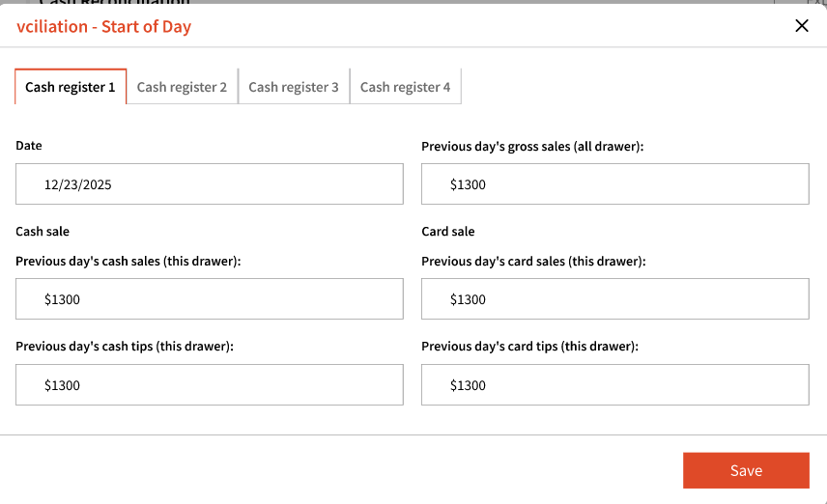
Task: Click the 'Date' label text above the date box
Action: (29, 146)
